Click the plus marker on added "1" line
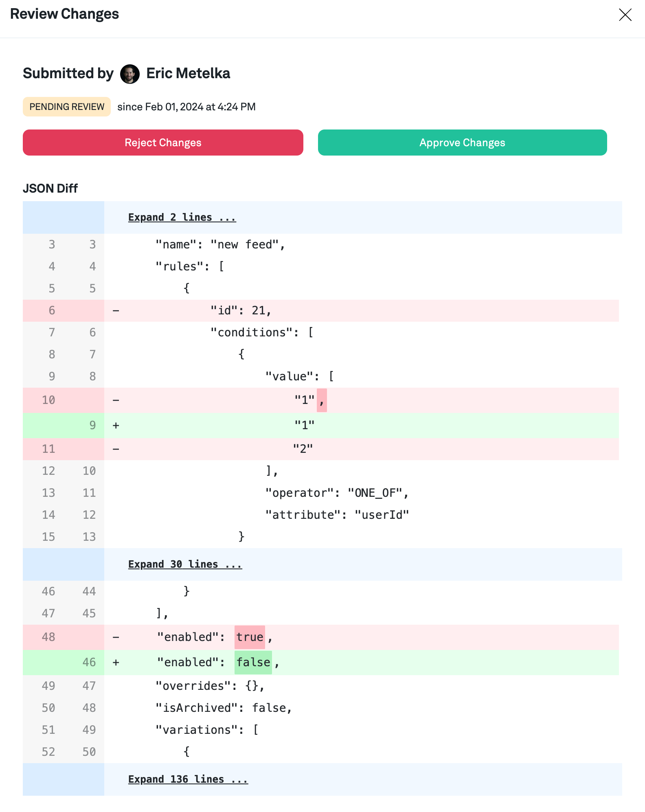Image resolution: width=645 pixels, height=812 pixels. [116, 426]
